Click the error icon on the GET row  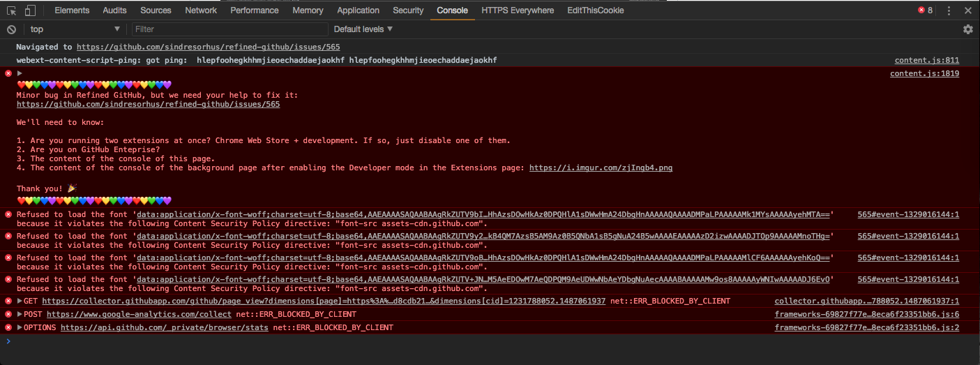click(x=8, y=301)
